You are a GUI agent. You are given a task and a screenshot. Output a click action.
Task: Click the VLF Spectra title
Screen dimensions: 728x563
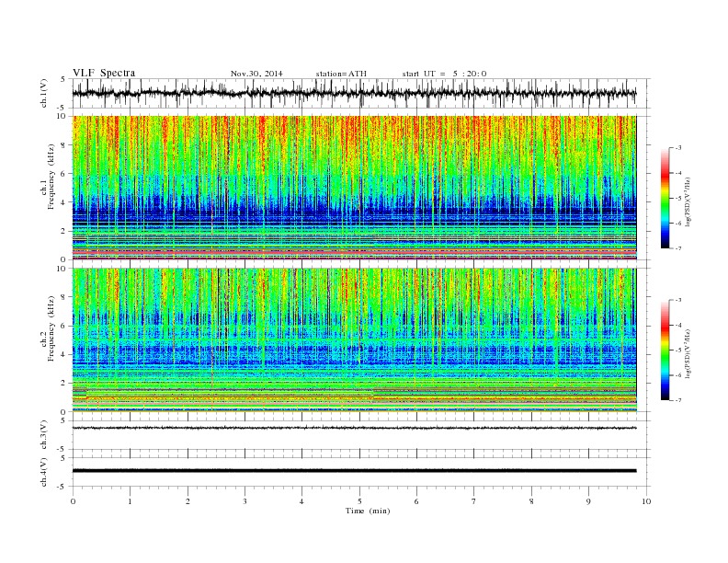(104, 73)
